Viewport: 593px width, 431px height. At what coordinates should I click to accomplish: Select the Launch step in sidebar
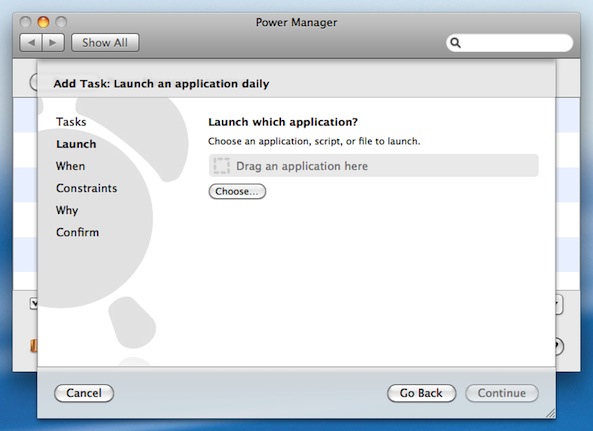point(76,144)
